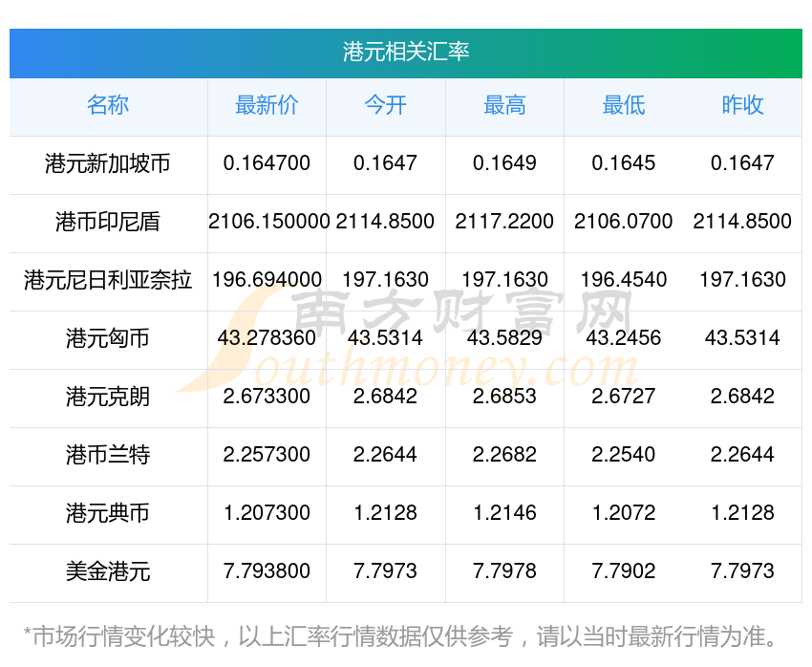Screen dimensions: 812x667
Task: Click the low value 1.2072
Action: pyautogui.click(x=624, y=513)
